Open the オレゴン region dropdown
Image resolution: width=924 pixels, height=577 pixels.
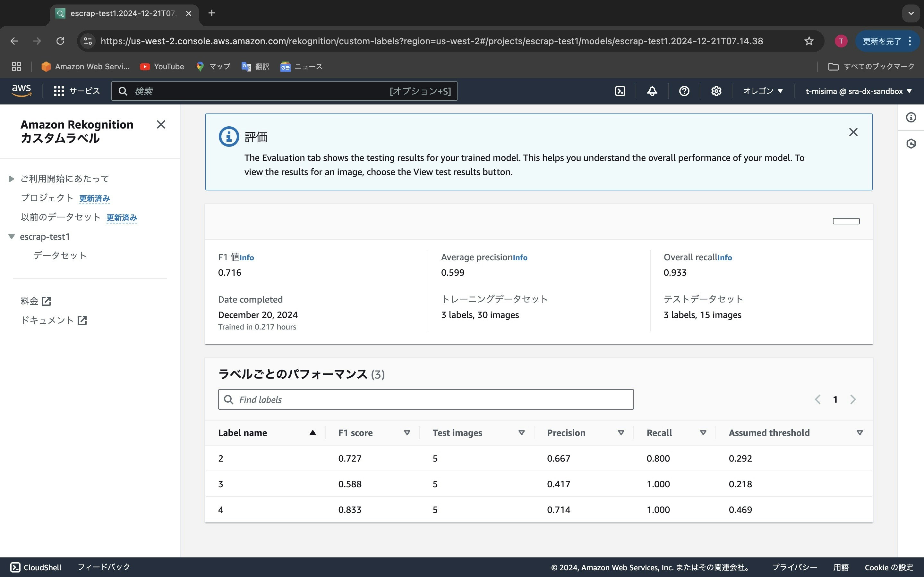[763, 91]
